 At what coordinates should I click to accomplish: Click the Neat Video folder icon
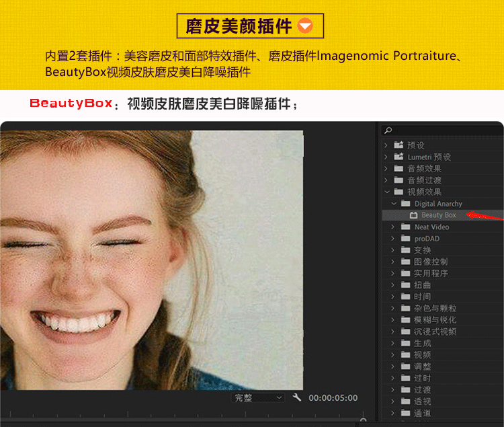pyautogui.click(x=406, y=227)
